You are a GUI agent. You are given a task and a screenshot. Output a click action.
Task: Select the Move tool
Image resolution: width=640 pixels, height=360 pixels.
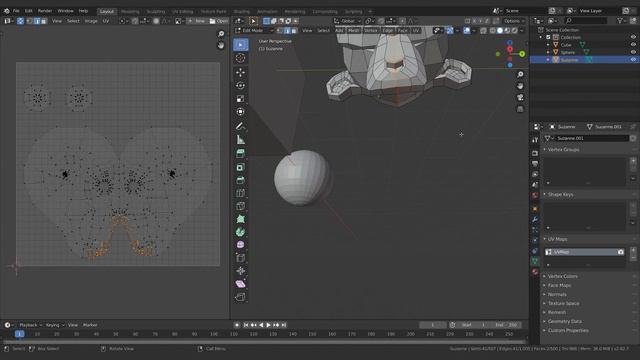tap(240, 72)
